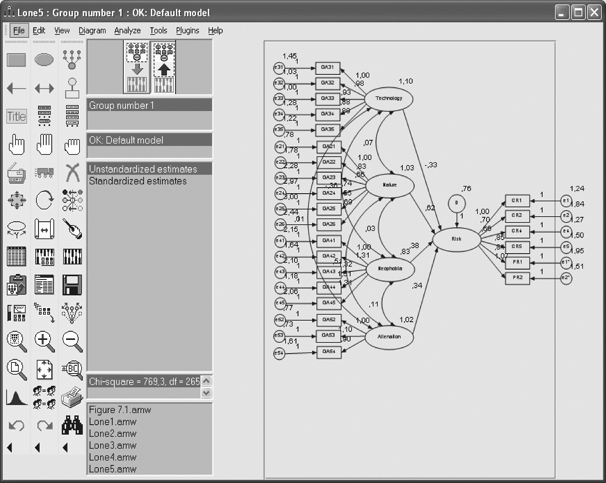Viewport: 606px width, 483px height.
Task: Show the output path diagram with the up-arrow button
Action: point(164,67)
